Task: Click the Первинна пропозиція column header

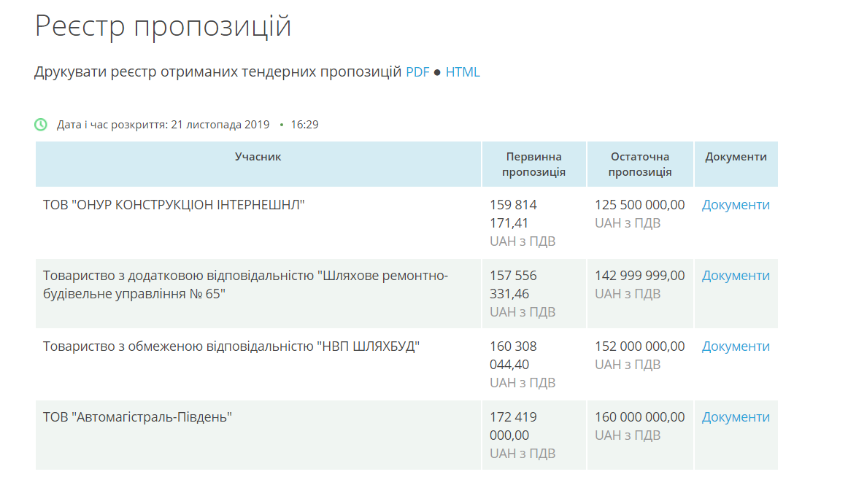Action: (534, 164)
